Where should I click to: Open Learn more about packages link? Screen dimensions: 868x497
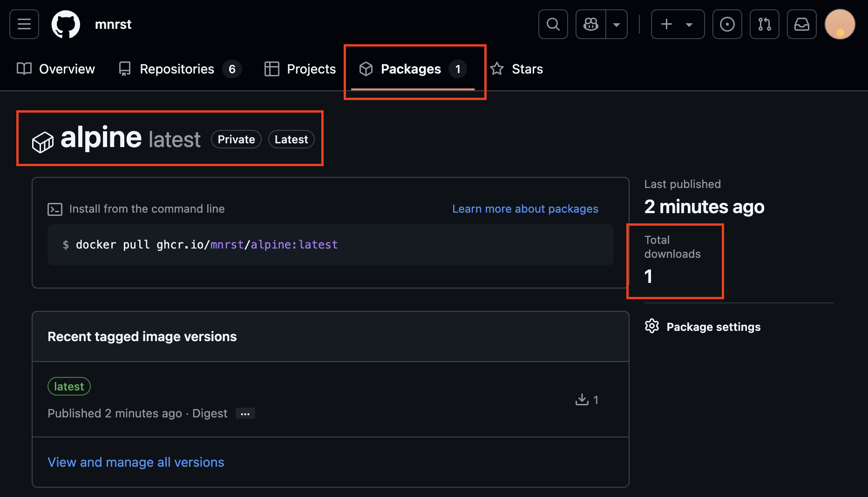click(525, 209)
